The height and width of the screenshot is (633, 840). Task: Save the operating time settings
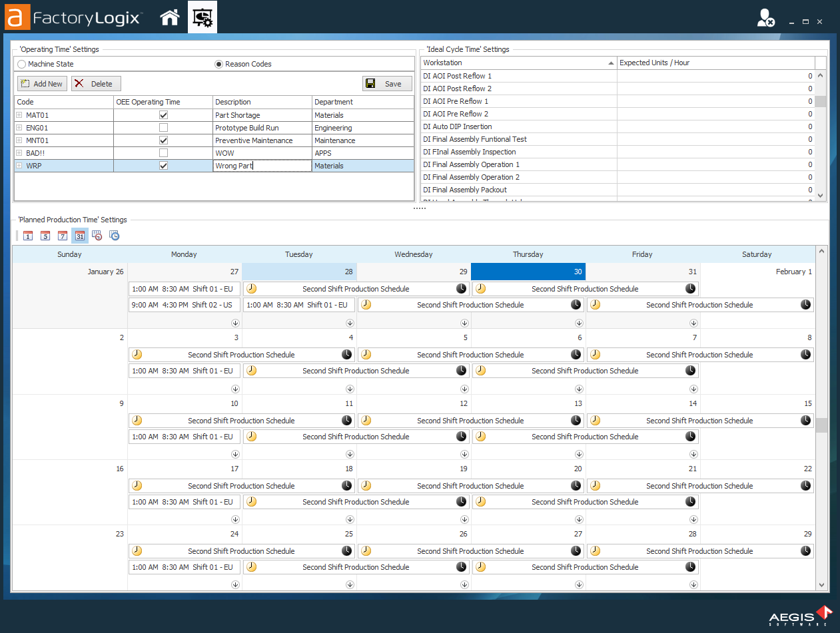point(387,84)
